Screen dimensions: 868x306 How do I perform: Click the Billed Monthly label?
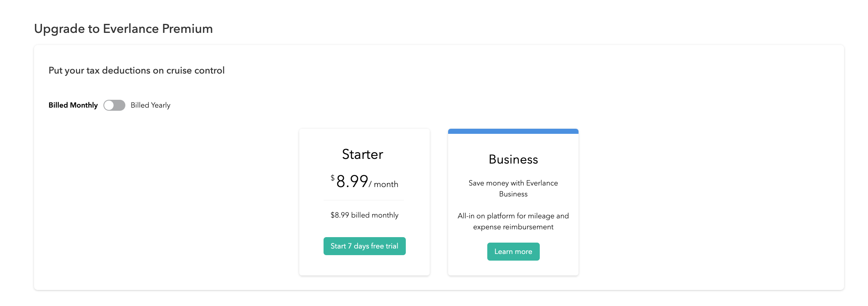(73, 105)
